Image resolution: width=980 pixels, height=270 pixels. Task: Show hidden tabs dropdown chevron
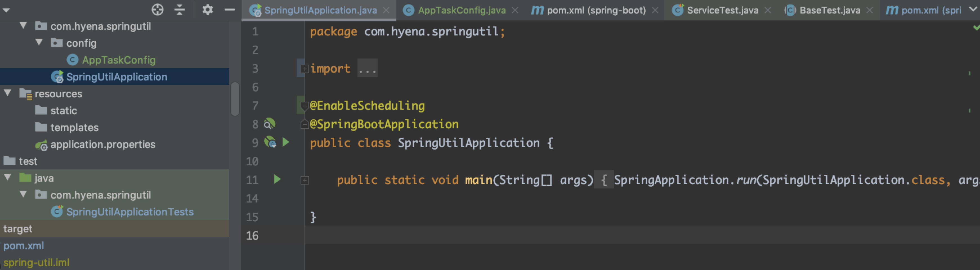coord(973,10)
